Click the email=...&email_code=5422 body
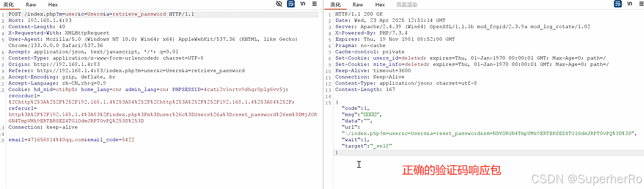The width and height of the screenshot is (644, 189). [71, 140]
